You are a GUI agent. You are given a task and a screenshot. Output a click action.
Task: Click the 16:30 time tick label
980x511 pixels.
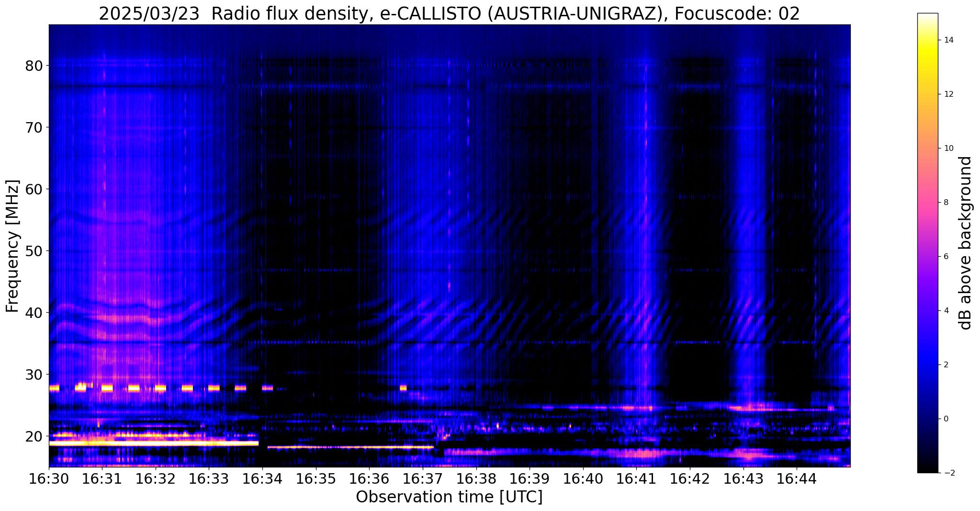tap(49, 479)
